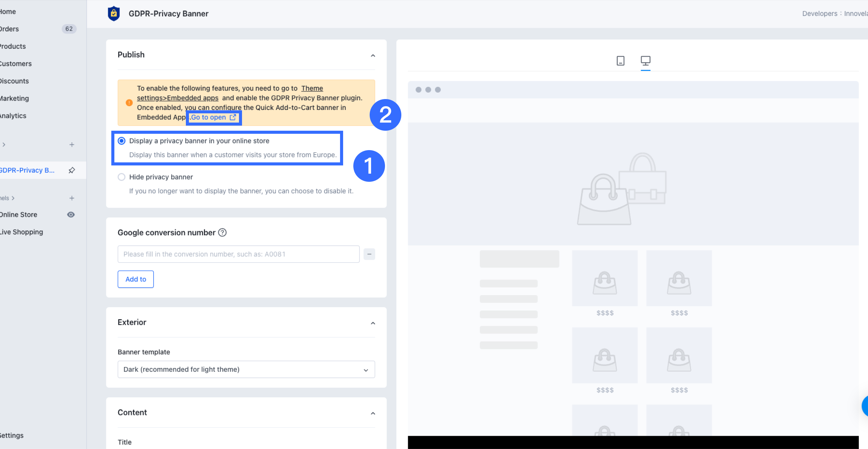The image size is (868, 449).
Task: Click the Add to button
Action: coord(135,279)
